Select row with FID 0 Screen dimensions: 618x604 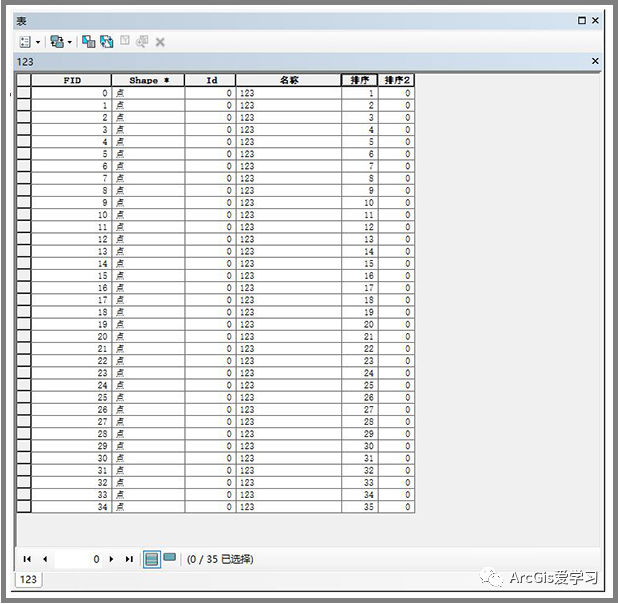[24, 93]
